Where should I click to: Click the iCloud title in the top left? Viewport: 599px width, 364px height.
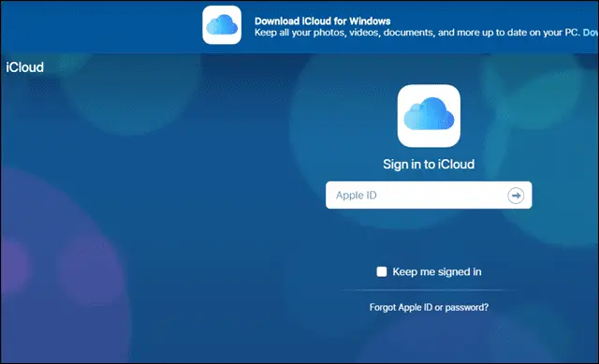coord(25,67)
